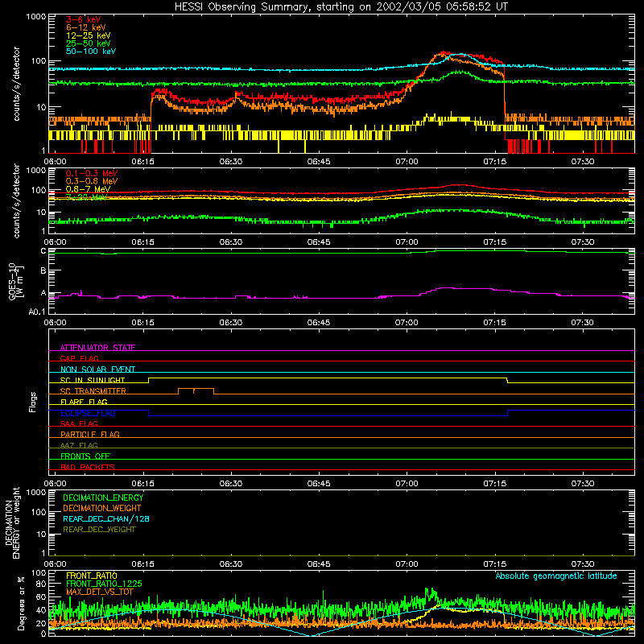This screenshot has width=644, height=644.
Task: Click the SAA_FLAG label
Action: tap(79, 423)
